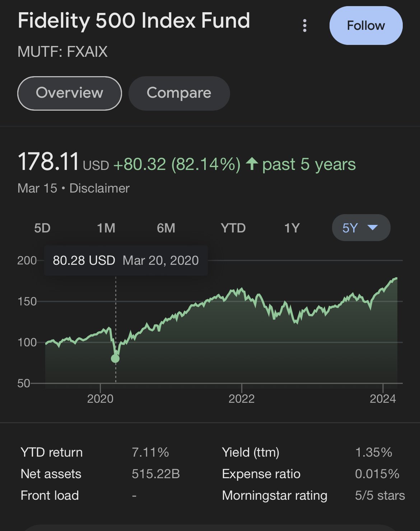
Task: Switch chart to 6M range
Action: 166,228
